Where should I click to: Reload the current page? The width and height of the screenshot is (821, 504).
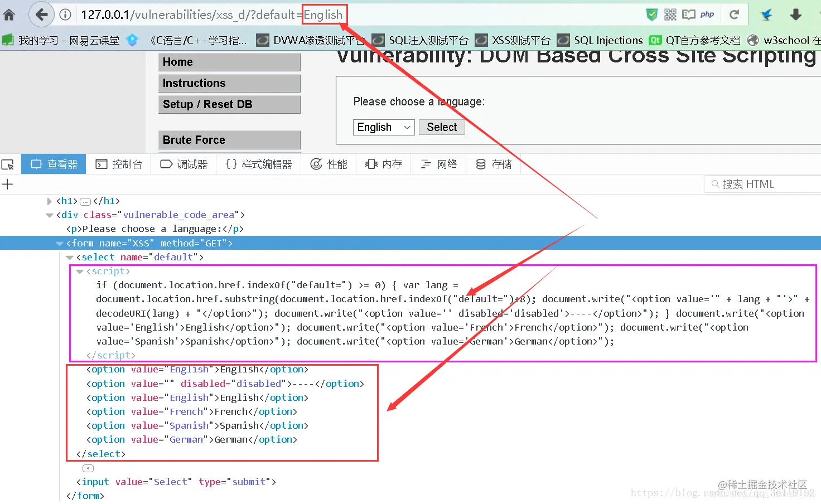(x=734, y=14)
